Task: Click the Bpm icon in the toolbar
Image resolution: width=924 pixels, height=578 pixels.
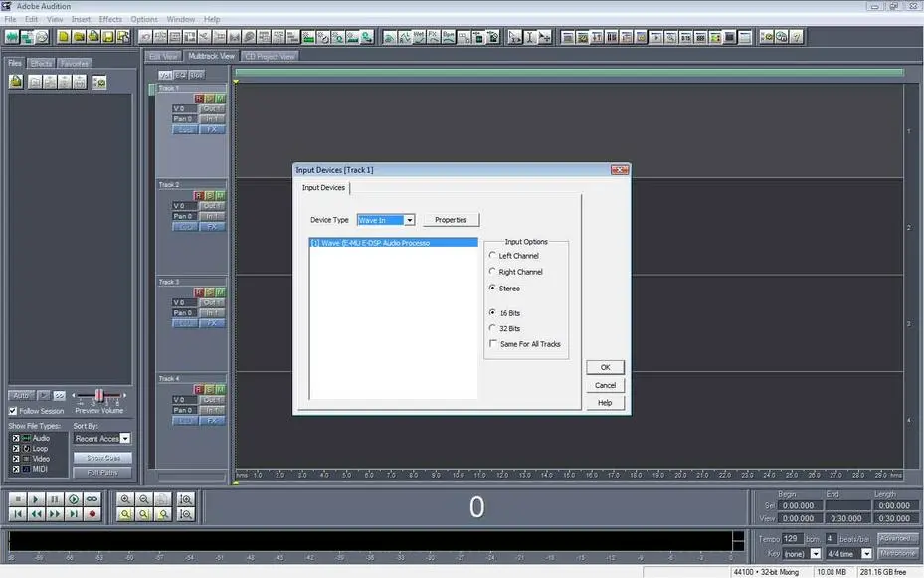Action: (449, 37)
